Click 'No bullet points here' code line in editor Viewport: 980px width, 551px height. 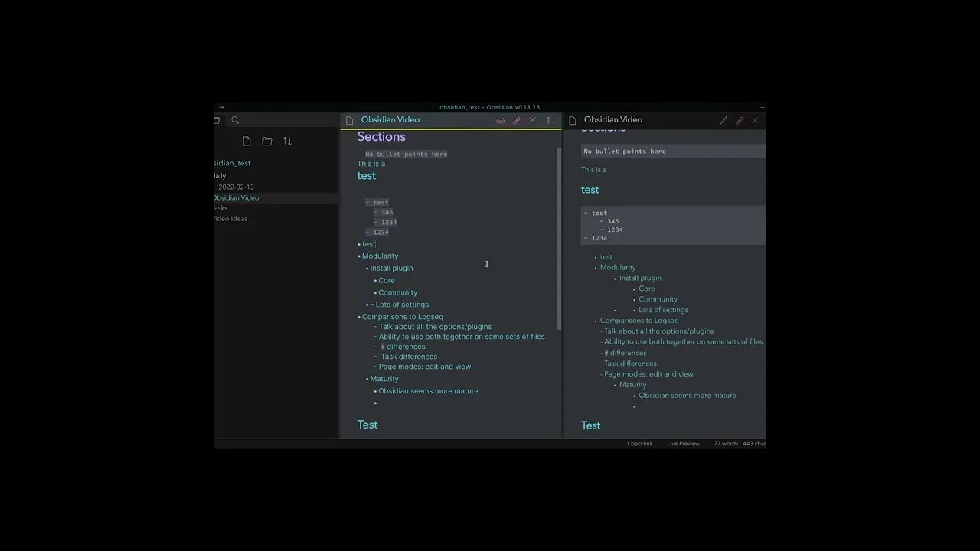tap(406, 154)
